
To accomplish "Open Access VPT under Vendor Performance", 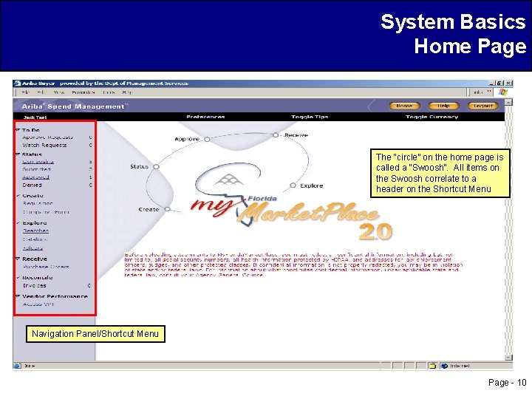I will click(38, 304).
